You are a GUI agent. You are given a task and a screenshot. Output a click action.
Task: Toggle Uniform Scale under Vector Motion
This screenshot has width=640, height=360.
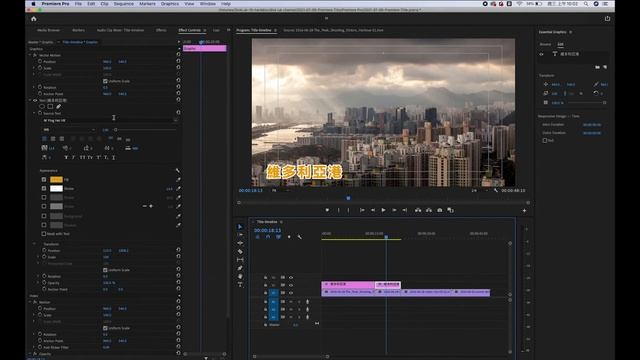pos(105,81)
